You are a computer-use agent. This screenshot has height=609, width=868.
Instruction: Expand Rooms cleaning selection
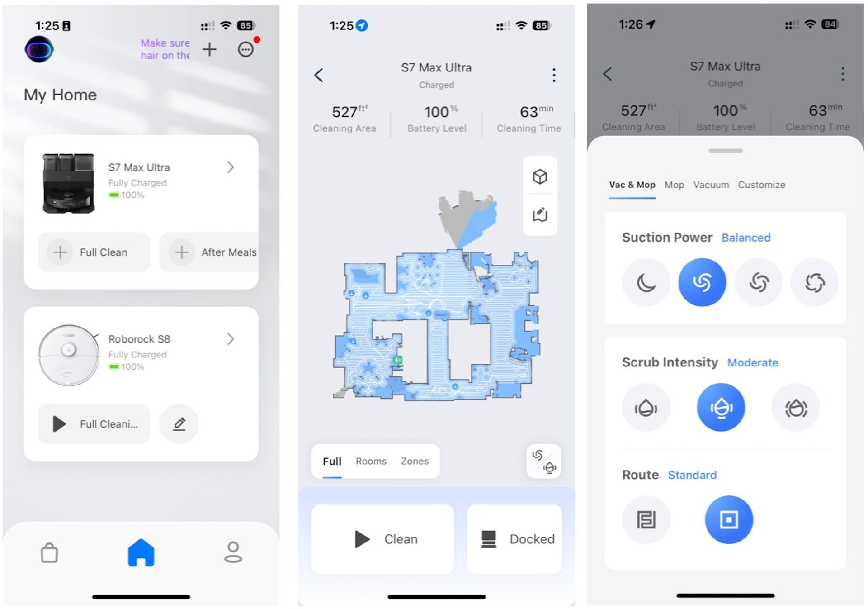pos(372,461)
